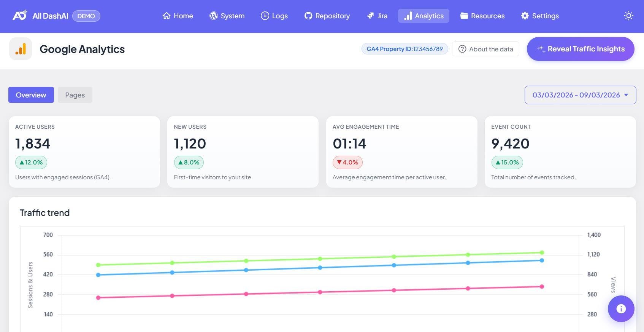Click the floating info button
The height and width of the screenshot is (332, 644).
coord(621,309)
